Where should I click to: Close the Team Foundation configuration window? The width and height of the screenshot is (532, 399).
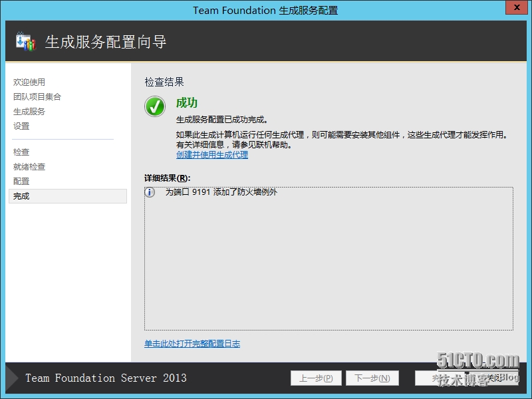pyautogui.click(x=517, y=7)
